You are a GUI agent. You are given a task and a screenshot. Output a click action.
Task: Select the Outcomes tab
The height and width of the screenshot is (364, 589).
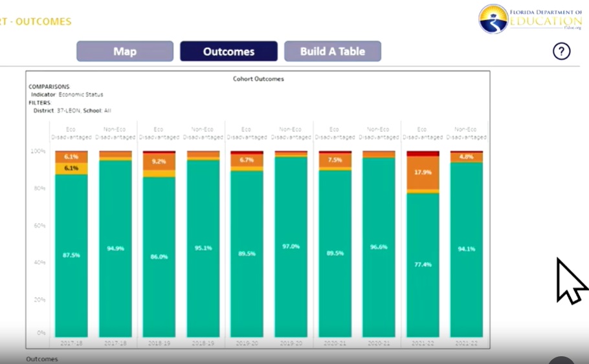tap(228, 52)
